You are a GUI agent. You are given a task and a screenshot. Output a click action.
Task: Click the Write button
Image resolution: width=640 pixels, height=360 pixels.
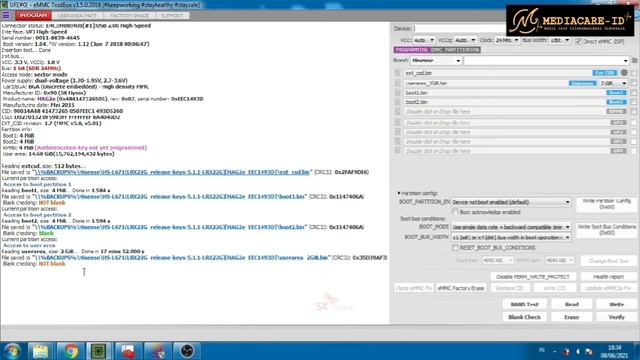pyautogui.click(x=616, y=304)
